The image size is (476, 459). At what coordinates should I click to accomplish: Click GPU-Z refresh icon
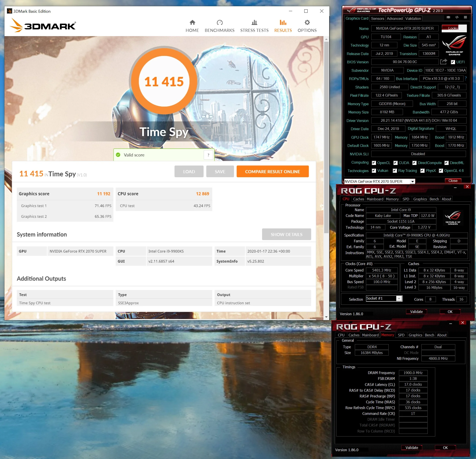457,17
